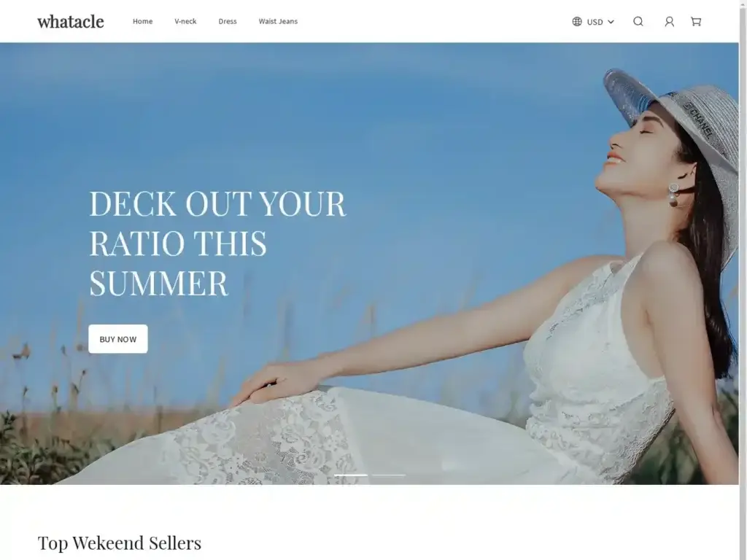This screenshot has width=747, height=560.
Task: Go to the Home menu item
Action: click(142, 21)
